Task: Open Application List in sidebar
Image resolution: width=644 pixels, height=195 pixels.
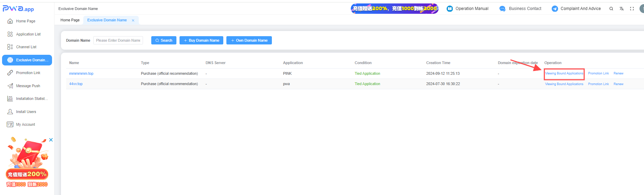Action: coord(28,34)
